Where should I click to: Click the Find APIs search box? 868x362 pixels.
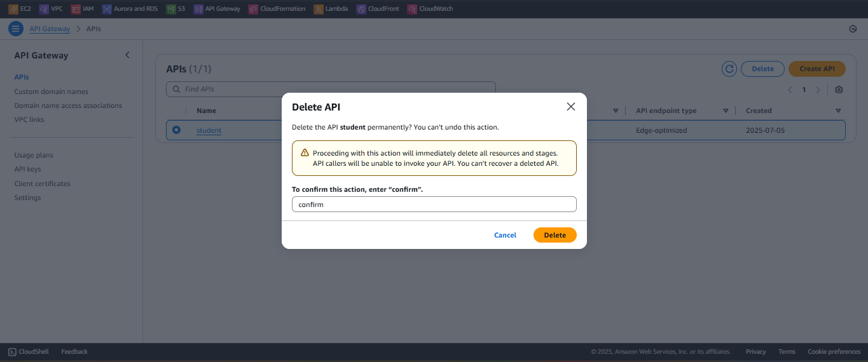pyautogui.click(x=331, y=90)
